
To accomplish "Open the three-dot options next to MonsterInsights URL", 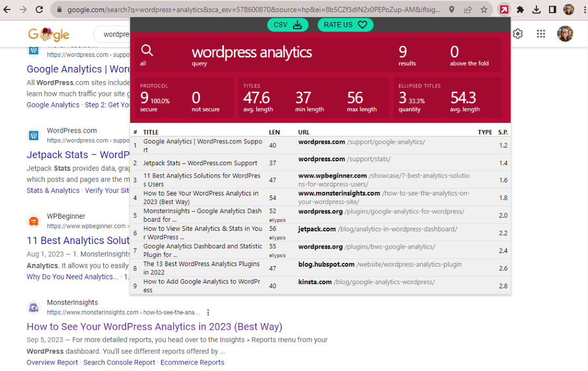I will pos(208,312).
